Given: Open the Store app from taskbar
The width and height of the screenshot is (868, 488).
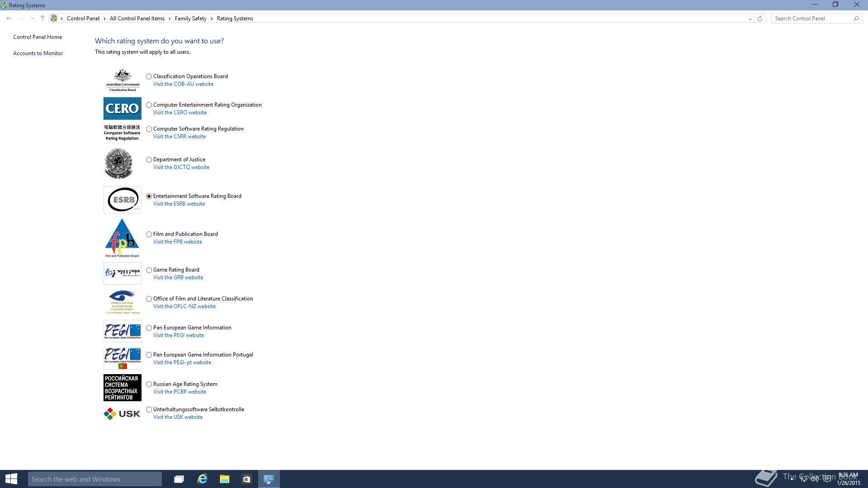Looking at the screenshot, I should coord(246,479).
